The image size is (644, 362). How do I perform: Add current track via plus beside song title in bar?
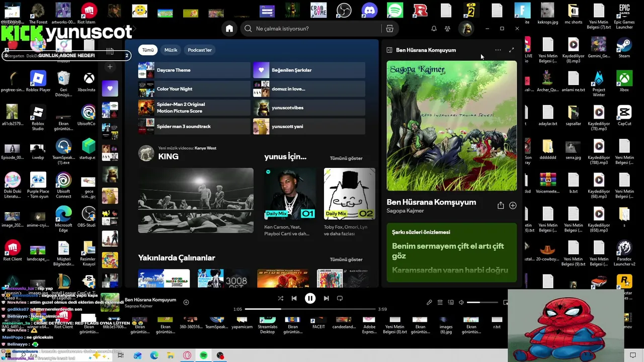point(186,302)
